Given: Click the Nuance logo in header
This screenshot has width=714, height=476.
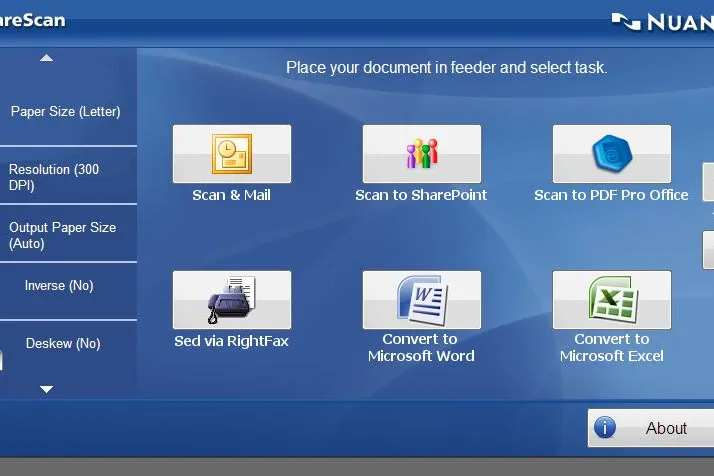Looking at the screenshot, I should (x=663, y=22).
